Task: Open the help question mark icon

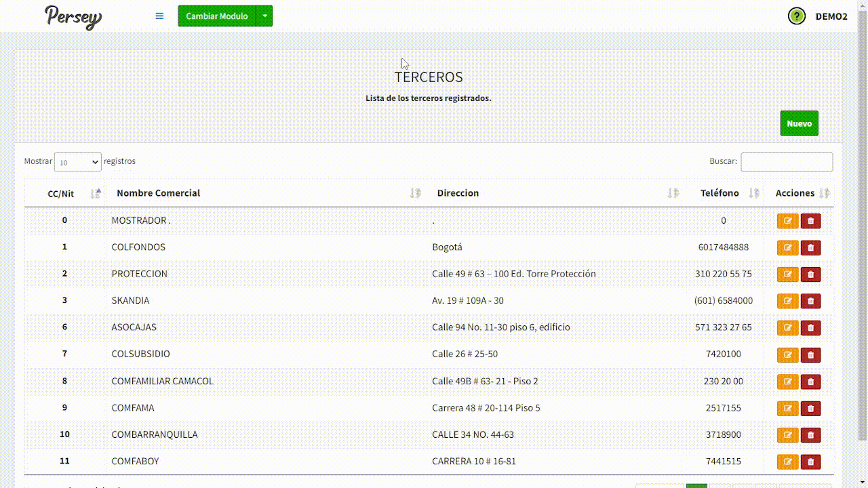Action: pos(796,16)
